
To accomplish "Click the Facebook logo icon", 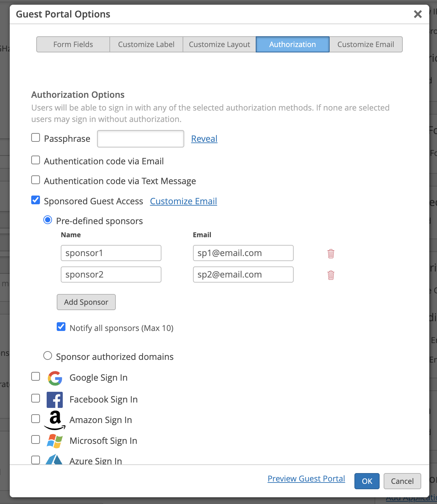I will (x=55, y=400).
